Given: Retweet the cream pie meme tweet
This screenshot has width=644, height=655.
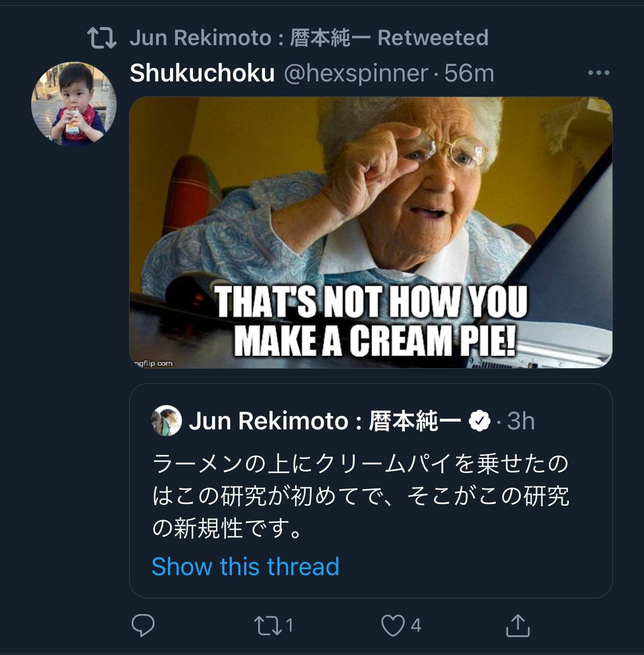Looking at the screenshot, I should click(x=267, y=625).
